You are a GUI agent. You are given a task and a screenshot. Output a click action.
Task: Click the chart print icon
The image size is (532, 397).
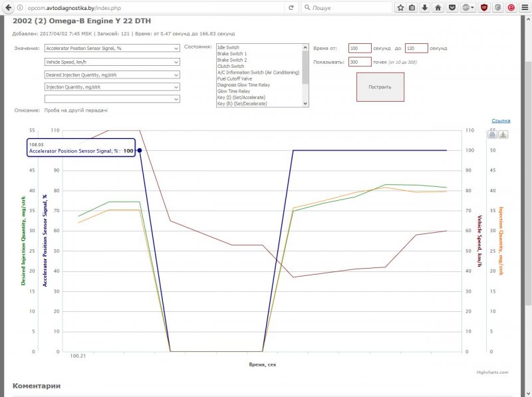click(x=492, y=134)
